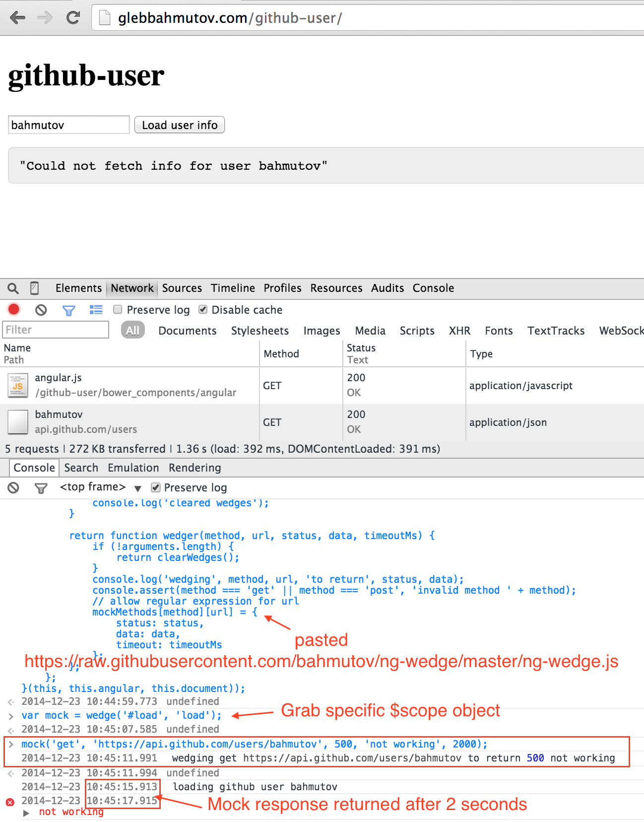This screenshot has width=644, height=822.
Task: Click 'Could not fetch info' message box
Action: click(x=326, y=165)
